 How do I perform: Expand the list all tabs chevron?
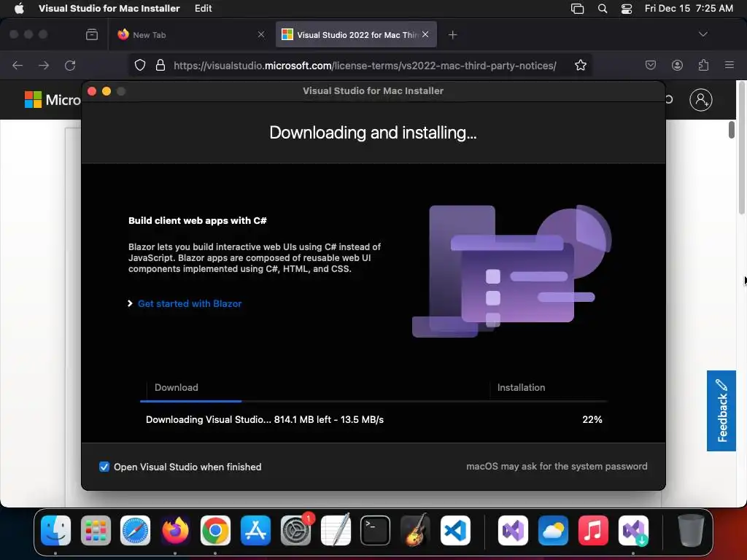[x=703, y=34]
